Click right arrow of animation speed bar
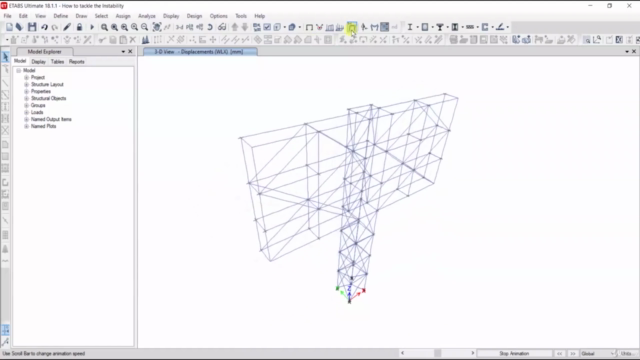This screenshot has width=640, height=360. point(473,353)
